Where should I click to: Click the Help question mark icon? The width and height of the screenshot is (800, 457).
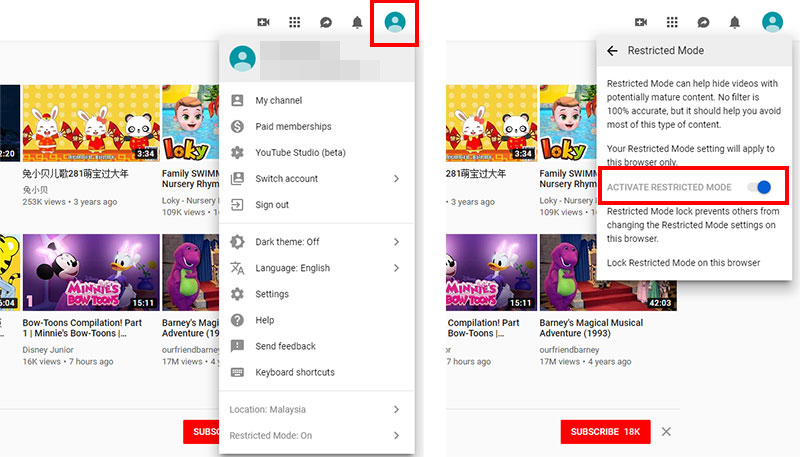point(237,320)
